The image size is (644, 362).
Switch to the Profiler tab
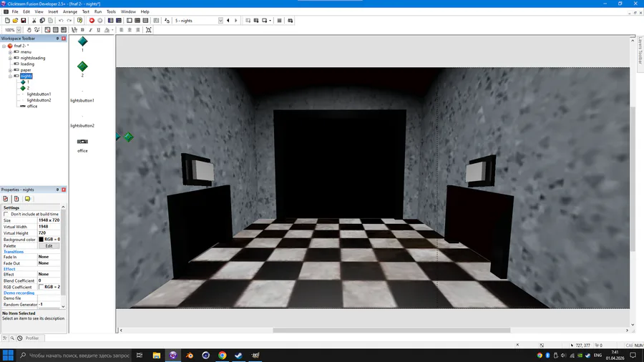(x=32, y=338)
